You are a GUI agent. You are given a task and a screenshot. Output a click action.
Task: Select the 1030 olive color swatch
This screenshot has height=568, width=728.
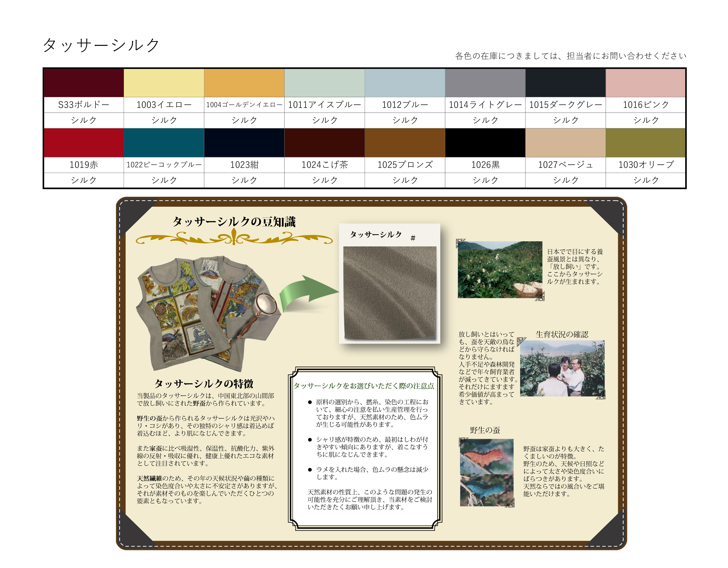pos(646,143)
